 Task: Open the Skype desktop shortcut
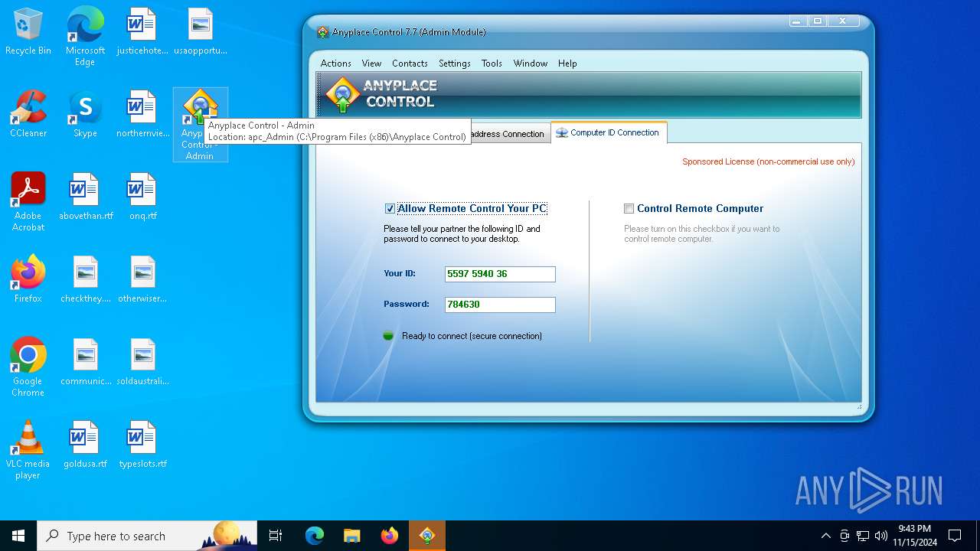click(85, 115)
